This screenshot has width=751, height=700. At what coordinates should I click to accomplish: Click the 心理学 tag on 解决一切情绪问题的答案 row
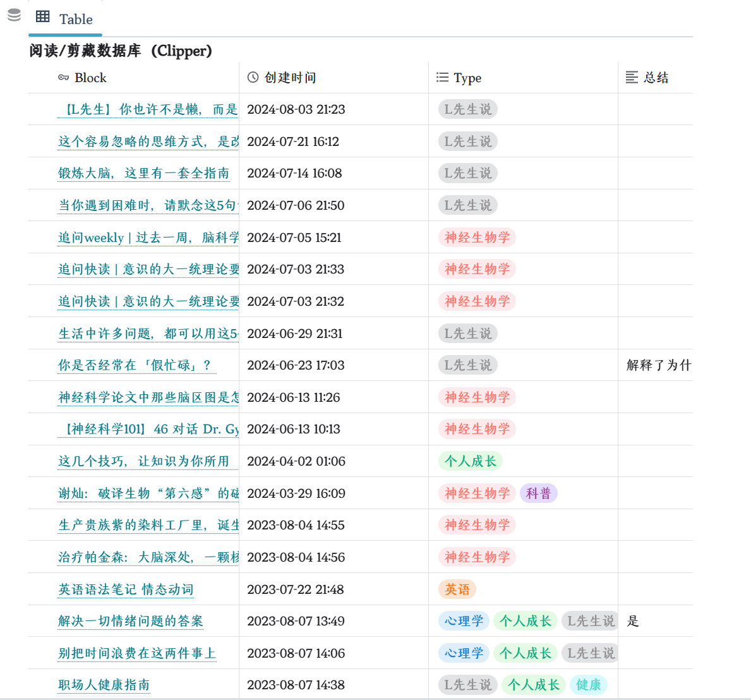463,621
